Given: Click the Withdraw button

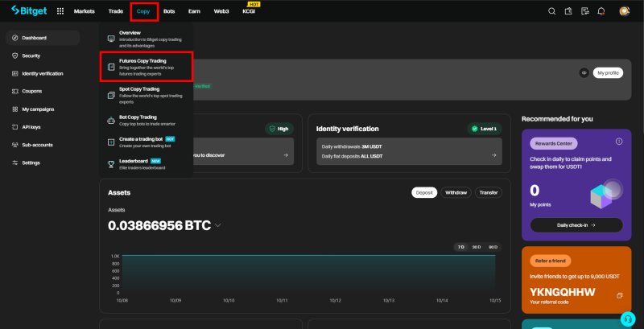Looking at the screenshot, I should point(456,192).
